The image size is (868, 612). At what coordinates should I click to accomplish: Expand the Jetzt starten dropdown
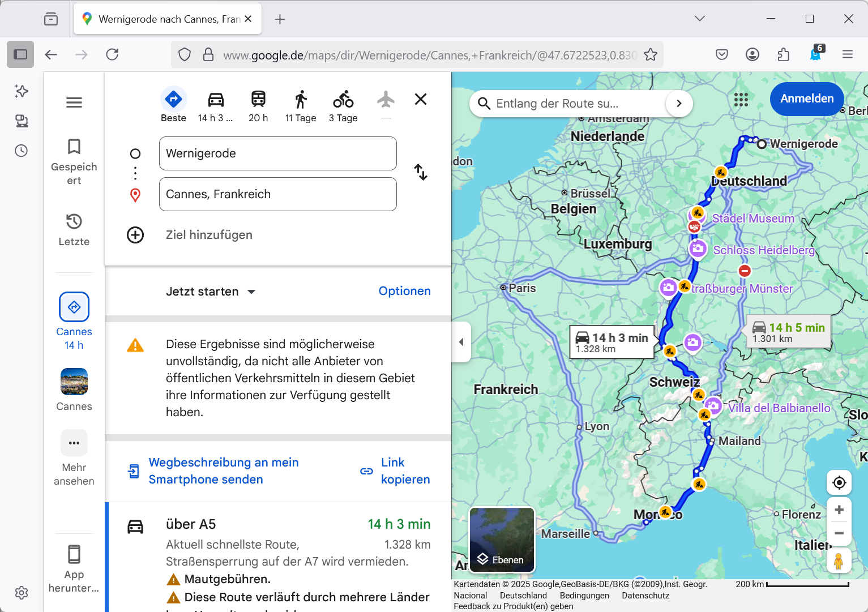click(211, 292)
